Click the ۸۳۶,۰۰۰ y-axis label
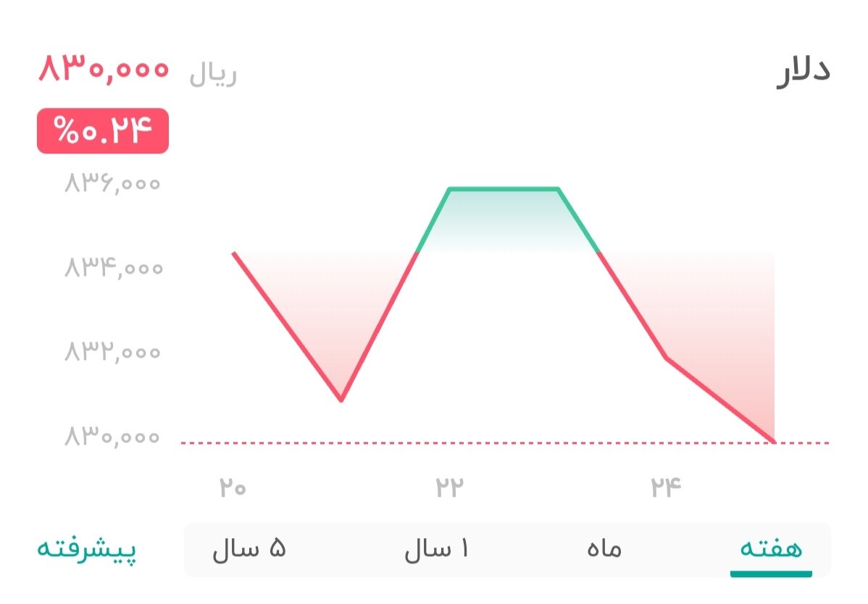 click(x=113, y=184)
